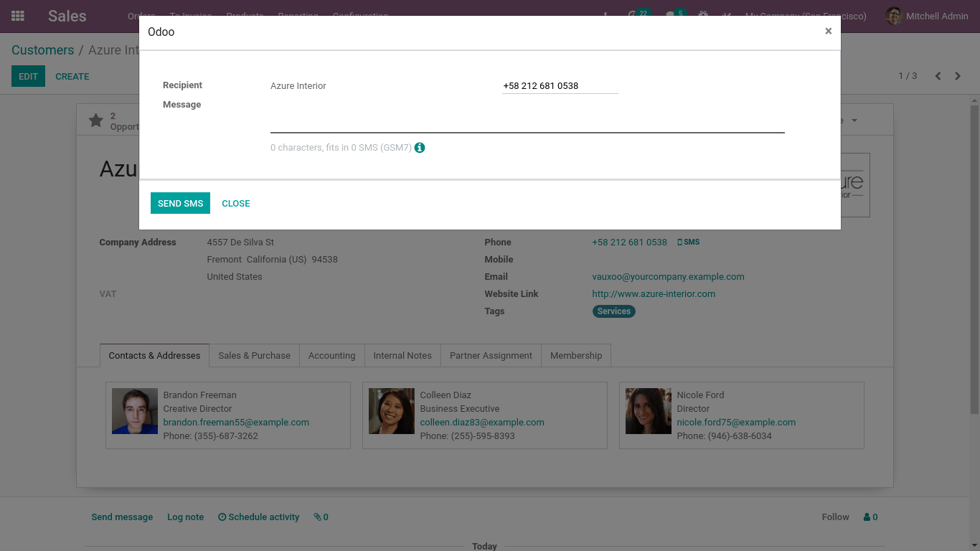Click Nicole Ford's contact name
The height and width of the screenshot is (551, 980).
700,395
